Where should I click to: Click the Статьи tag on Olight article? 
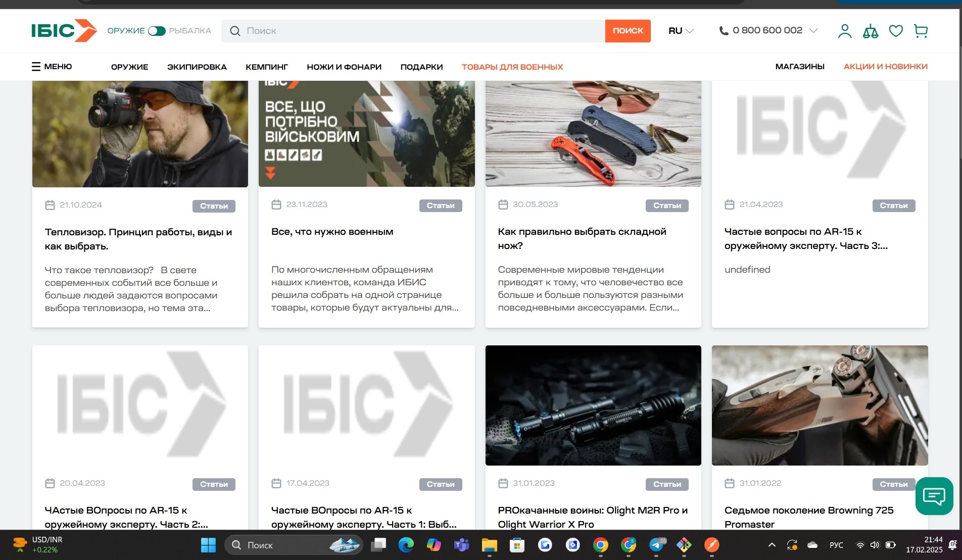click(666, 484)
